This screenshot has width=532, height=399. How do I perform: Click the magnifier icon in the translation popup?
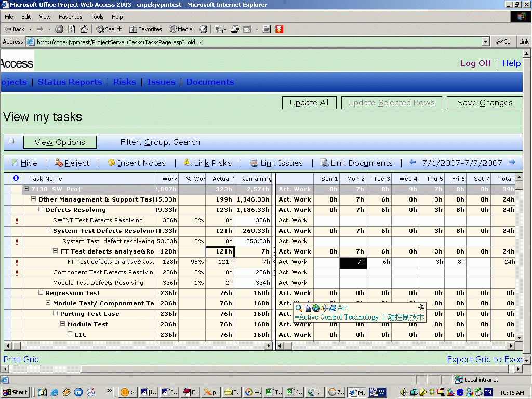point(299,308)
